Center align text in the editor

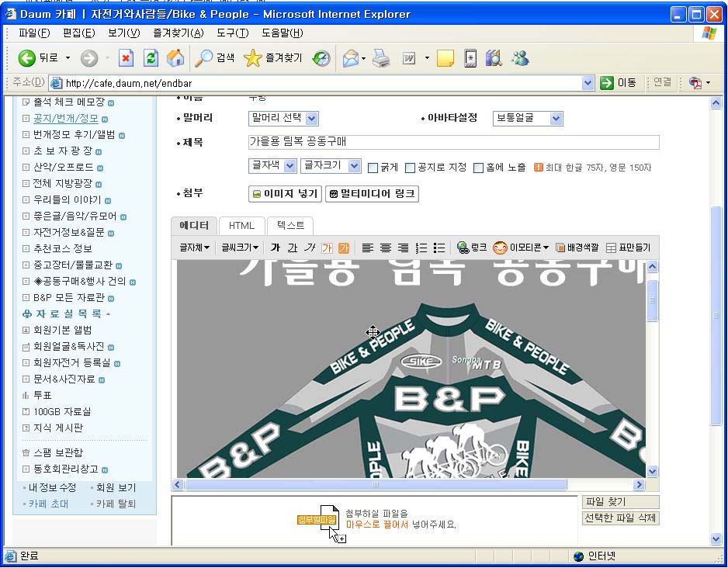[x=386, y=248]
